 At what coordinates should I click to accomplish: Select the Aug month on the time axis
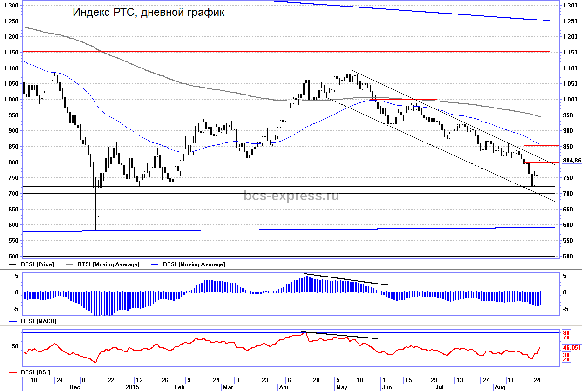(x=500, y=387)
